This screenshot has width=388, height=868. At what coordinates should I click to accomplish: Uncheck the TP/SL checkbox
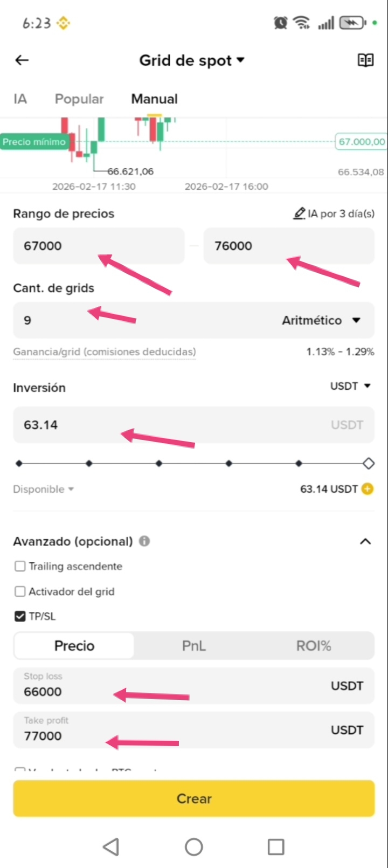pos(20,616)
